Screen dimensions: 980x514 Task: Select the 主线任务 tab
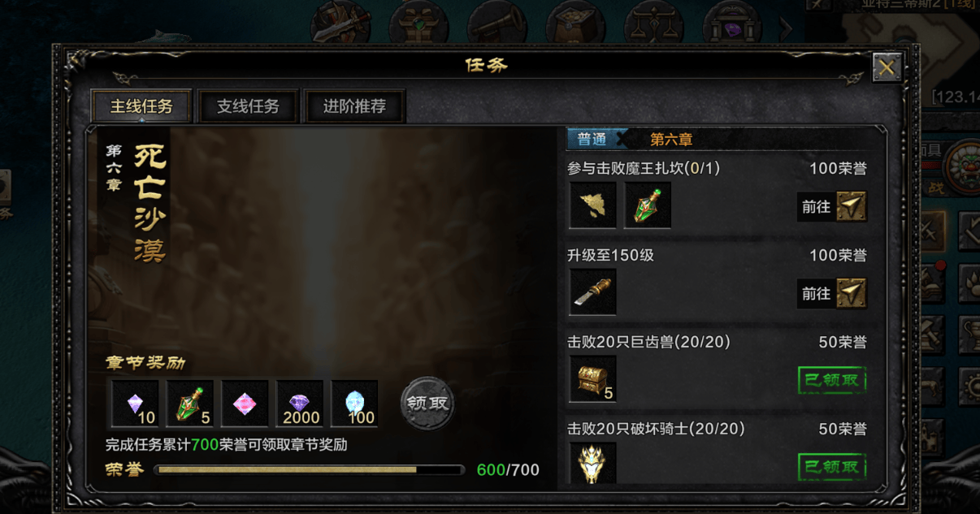(141, 106)
